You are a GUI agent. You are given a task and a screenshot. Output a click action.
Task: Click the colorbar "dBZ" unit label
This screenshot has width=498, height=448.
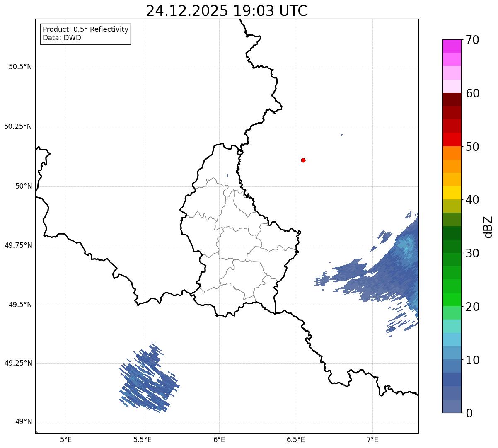[x=488, y=226]
